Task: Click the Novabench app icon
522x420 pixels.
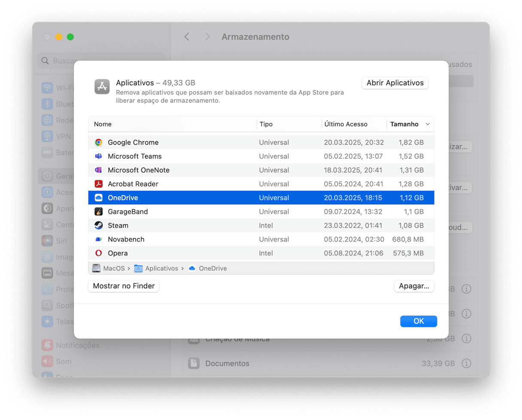Action: pos(99,239)
